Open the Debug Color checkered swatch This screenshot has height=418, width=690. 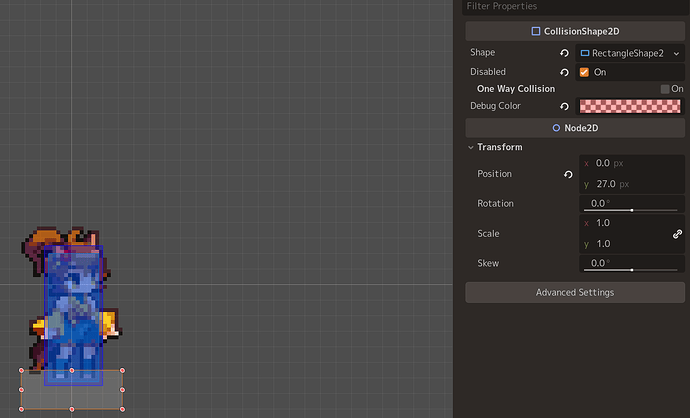[630, 106]
